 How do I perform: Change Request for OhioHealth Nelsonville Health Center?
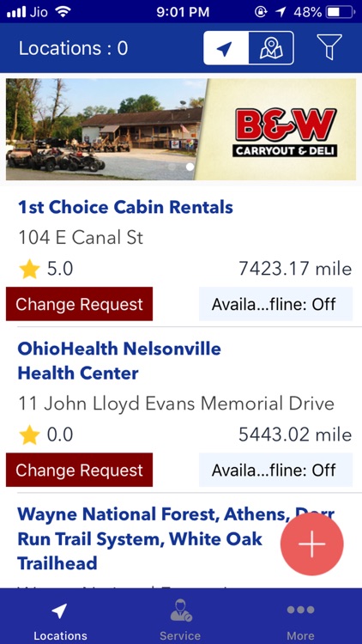coord(79,470)
